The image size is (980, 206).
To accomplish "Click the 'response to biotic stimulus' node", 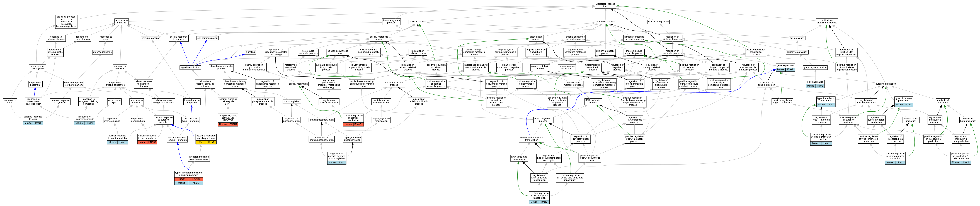I will click(x=82, y=38).
